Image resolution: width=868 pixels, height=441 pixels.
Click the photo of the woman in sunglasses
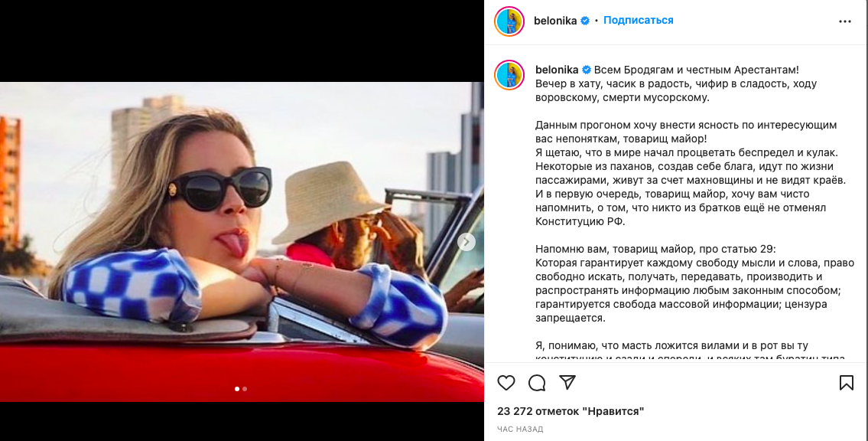pyautogui.click(x=242, y=241)
